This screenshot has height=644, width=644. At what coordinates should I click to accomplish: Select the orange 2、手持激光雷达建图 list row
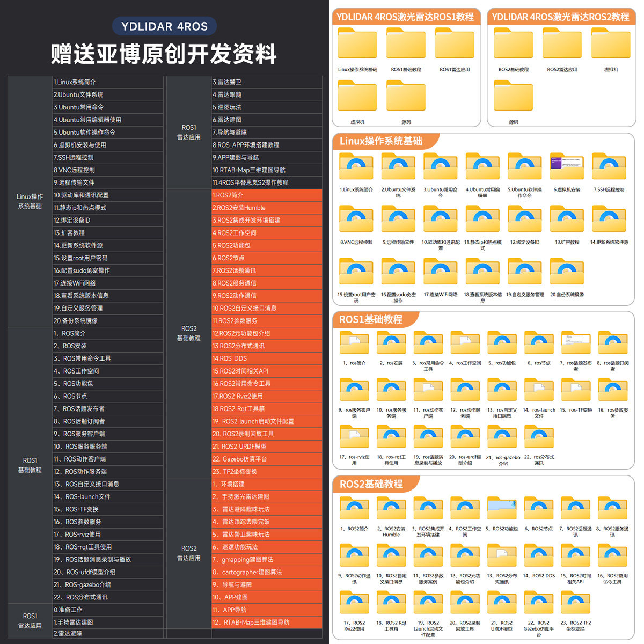[267, 496]
